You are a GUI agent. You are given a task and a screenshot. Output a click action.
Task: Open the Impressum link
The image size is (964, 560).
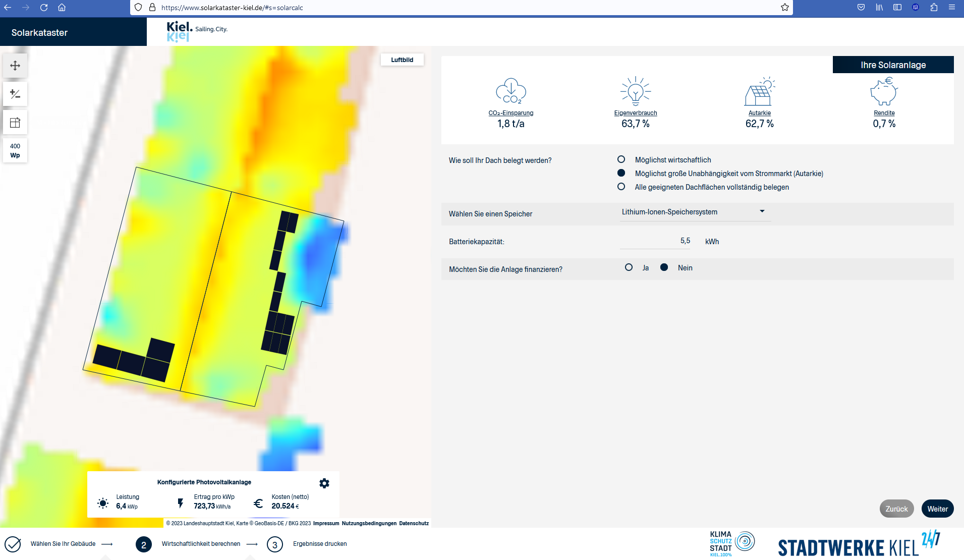[x=326, y=523]
